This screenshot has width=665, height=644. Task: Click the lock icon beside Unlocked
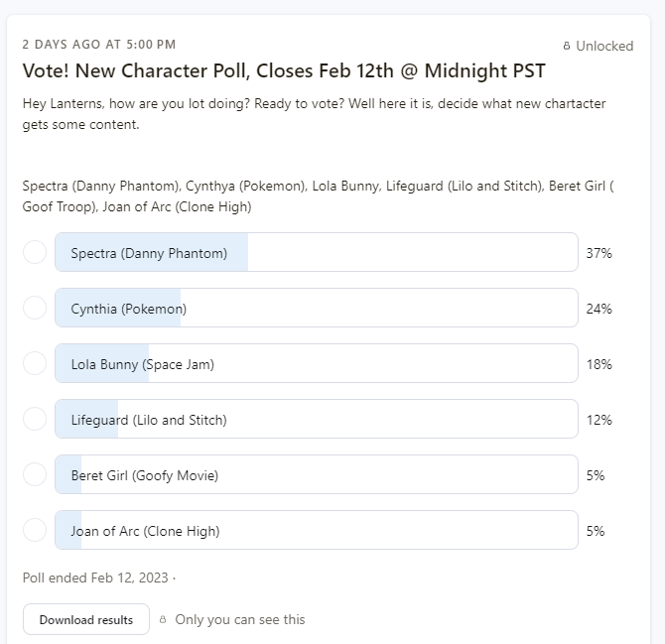point(566,46)
